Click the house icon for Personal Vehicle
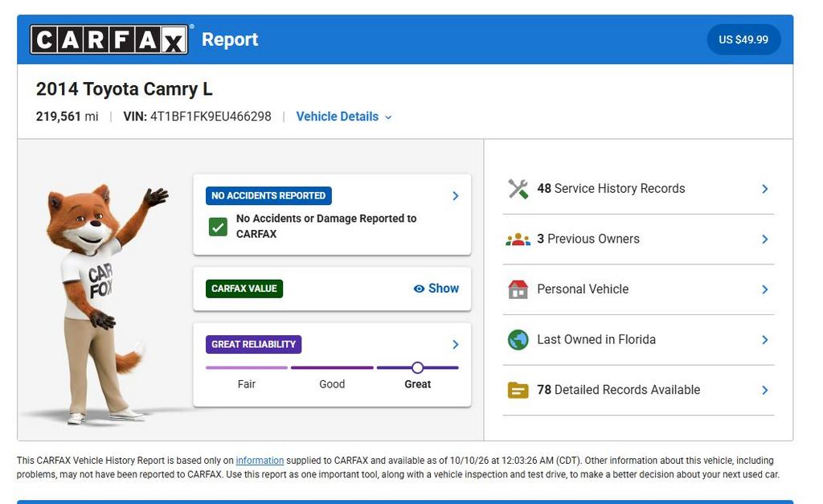This screenshot has width=823, height=504. (x=518, y=289)
